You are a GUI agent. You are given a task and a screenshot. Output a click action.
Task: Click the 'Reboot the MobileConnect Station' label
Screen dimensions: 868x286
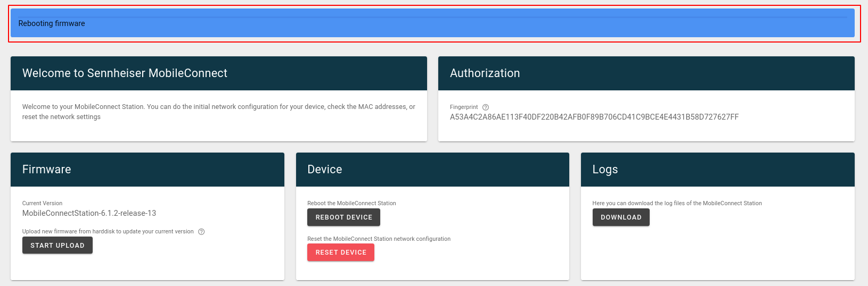(351, 203)
